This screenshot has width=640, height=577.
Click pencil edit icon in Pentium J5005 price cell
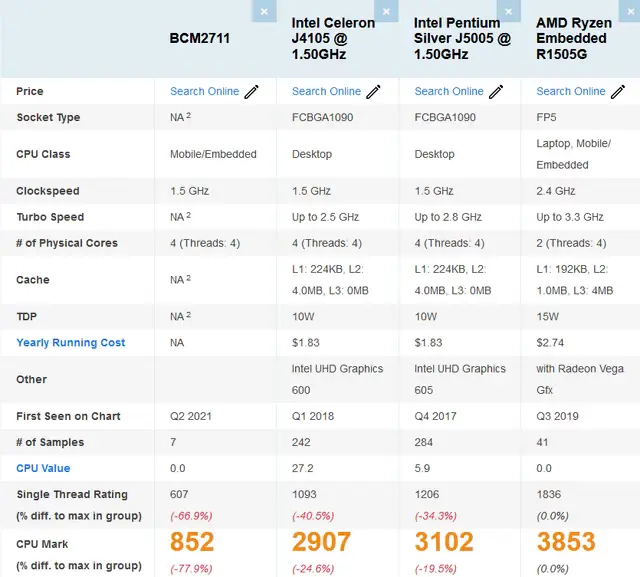496,91
